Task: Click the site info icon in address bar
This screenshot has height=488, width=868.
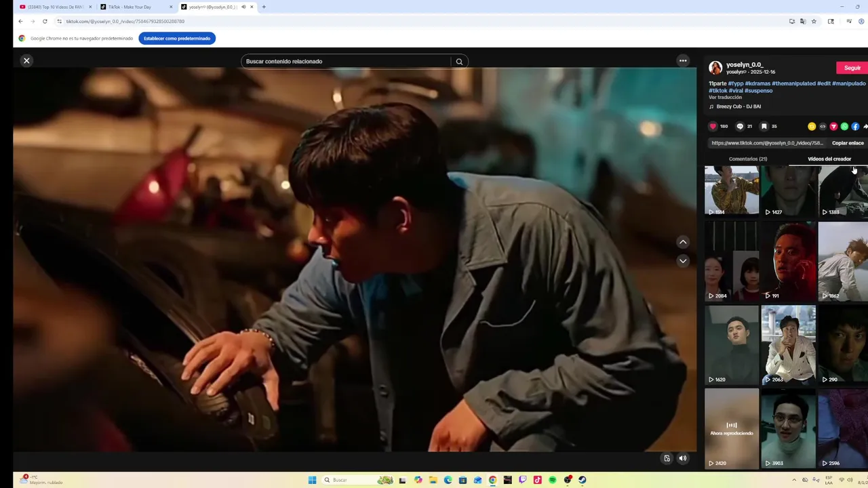Action: (60, 21)
